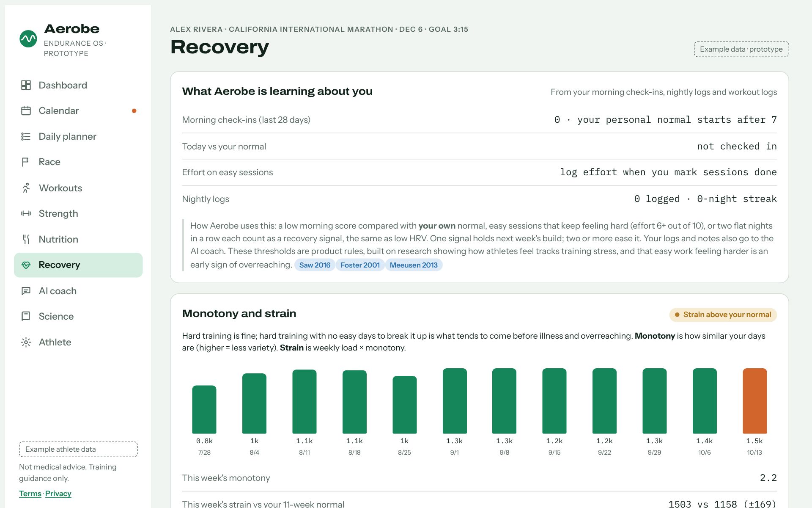This screenshot has height=508, width=812.
Task: Click the Daily planner list icon
Action: click(x=26, y=136)
